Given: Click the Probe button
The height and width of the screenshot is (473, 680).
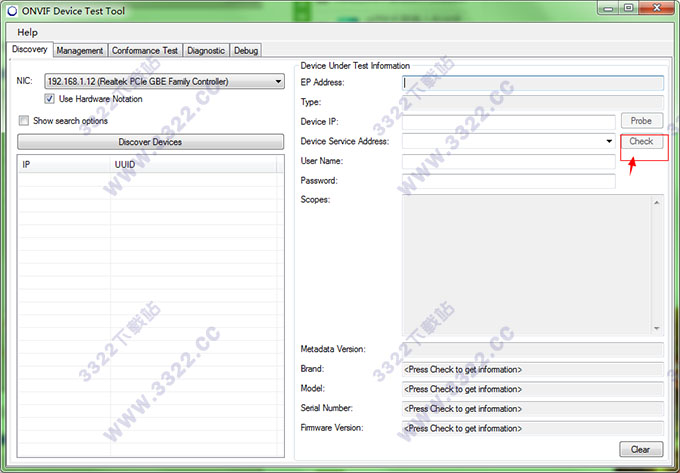Looking at the screenshot, I should (641, 121).
